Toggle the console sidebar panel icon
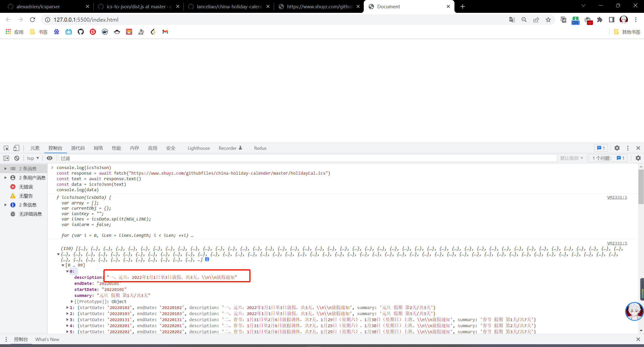The height and width of the screenshot is (347, 644). pyautogui.click(x=6, y=158)
